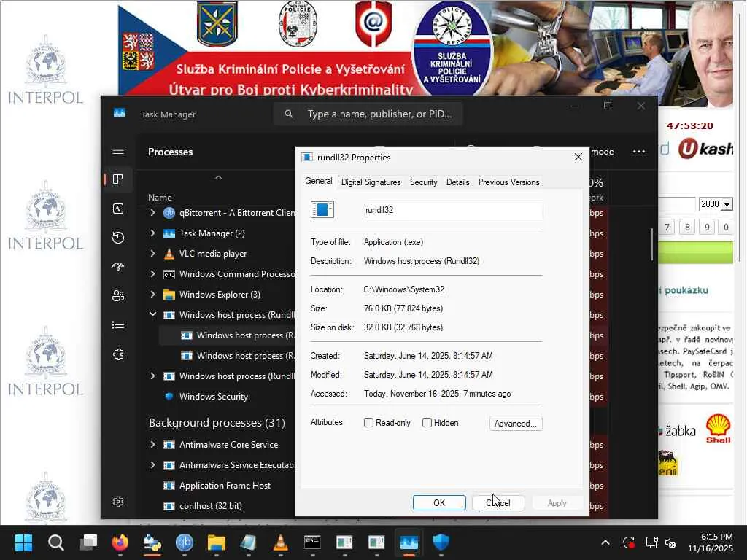Expand the Task Manager (2) process group
The width and height of the screenshot is (747, 560).
click(x=152, y=233)
